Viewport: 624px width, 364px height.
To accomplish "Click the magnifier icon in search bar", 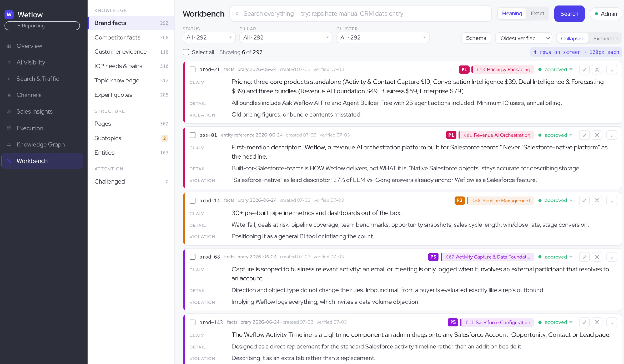I will point(237,14).
